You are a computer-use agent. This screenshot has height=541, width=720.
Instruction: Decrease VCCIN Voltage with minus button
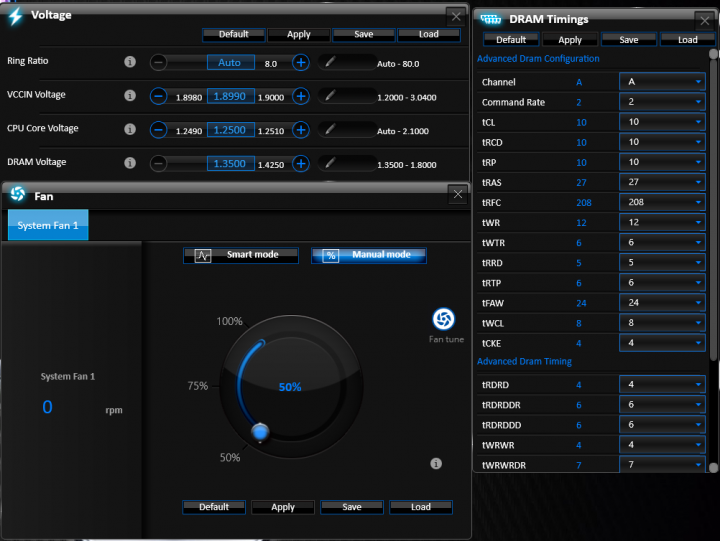(x=158, y=96)
